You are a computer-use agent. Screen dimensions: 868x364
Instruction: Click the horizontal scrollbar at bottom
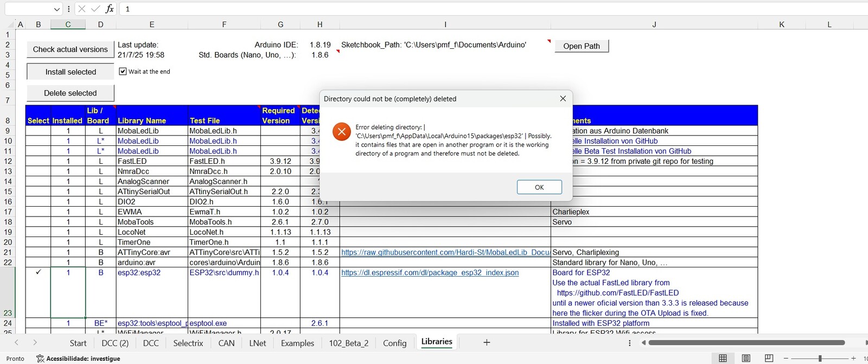click(x=746, y=342)
